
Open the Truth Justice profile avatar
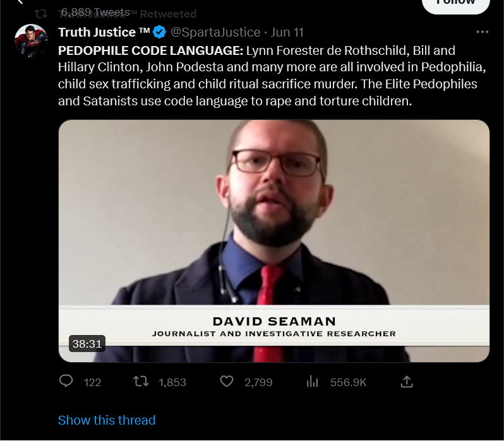tap(31, 41)
